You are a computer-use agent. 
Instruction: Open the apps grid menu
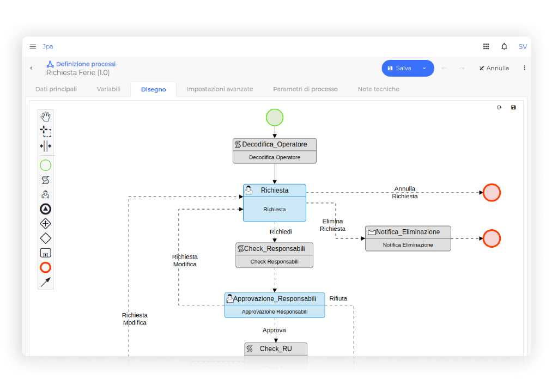pyautogui.click(x=486, y=47)
